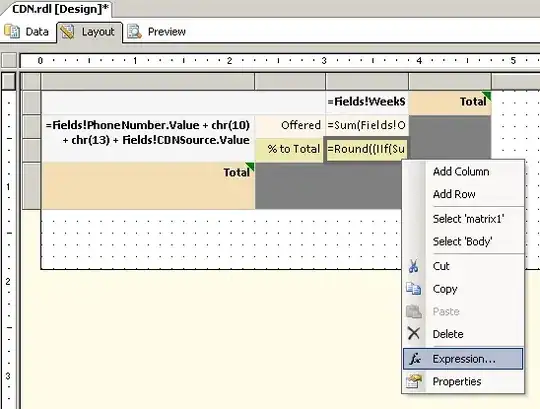Switch to the Data tab
The image size is (540, 409).
point(27,32)
